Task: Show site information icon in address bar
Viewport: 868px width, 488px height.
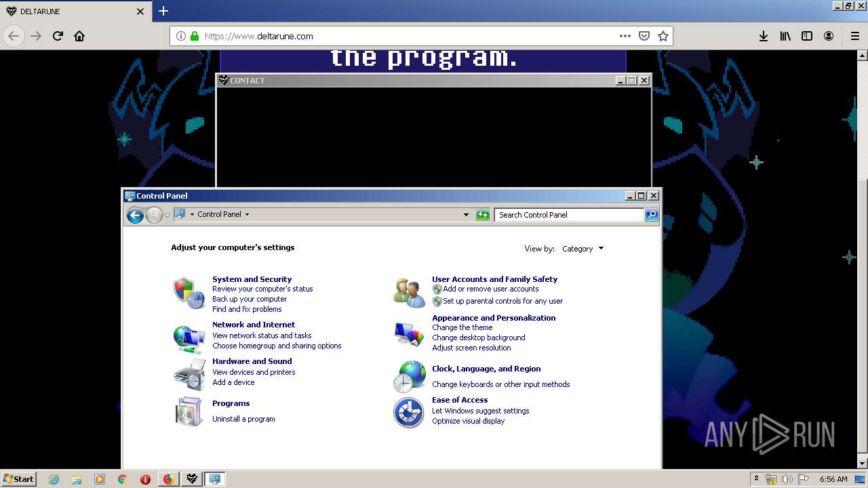Action: 181,36
